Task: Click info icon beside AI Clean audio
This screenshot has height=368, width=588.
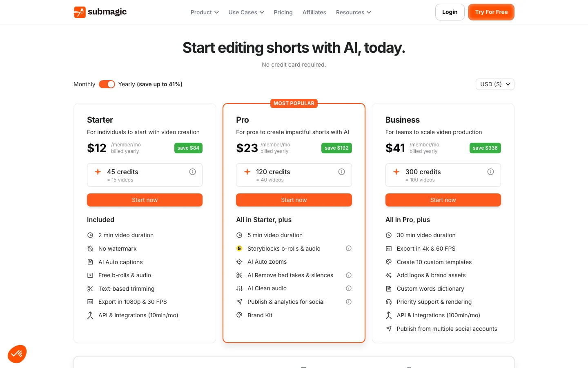Action: [x=349, y=288]
